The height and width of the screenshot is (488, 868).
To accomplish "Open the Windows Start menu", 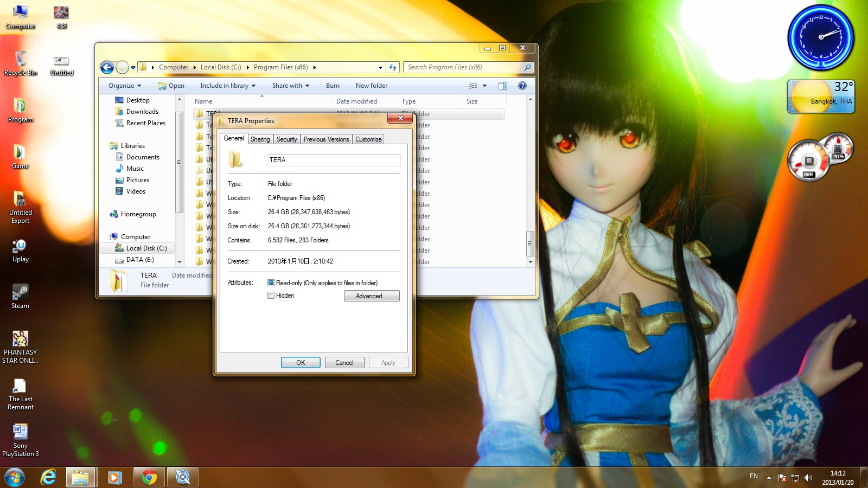I will [x=15, y=477].
